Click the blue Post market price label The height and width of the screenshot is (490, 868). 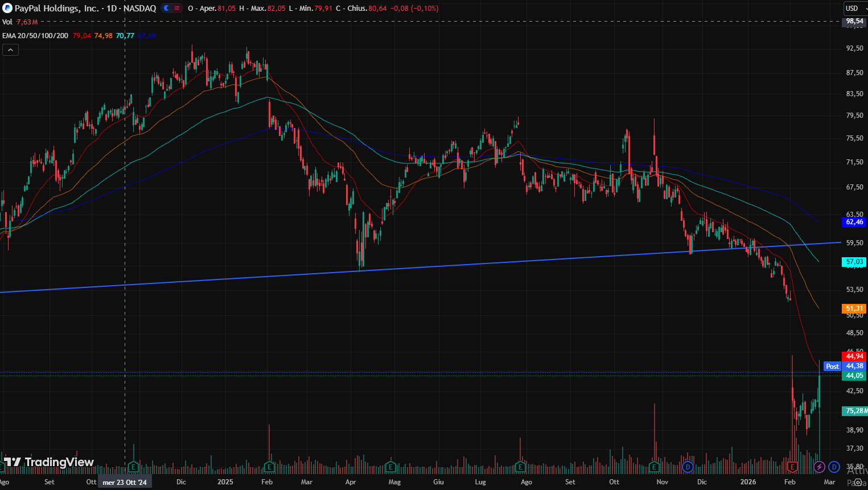832,367
